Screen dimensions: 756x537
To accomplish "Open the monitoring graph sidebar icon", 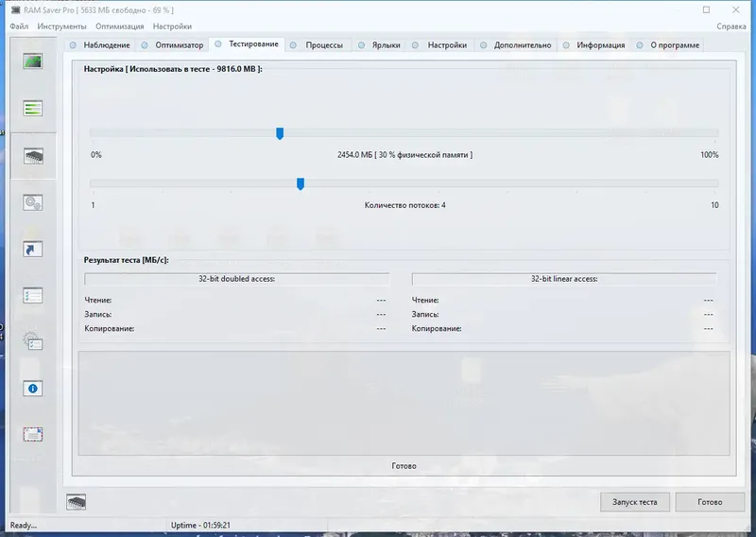I will coord(33,61).
